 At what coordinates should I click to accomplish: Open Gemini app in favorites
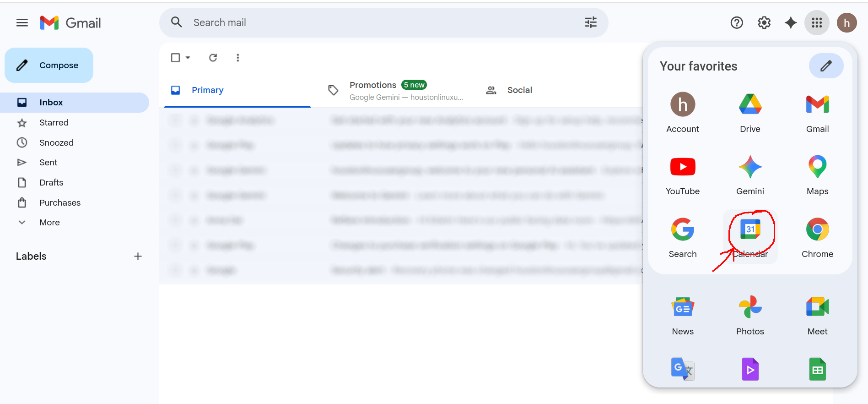750,175
